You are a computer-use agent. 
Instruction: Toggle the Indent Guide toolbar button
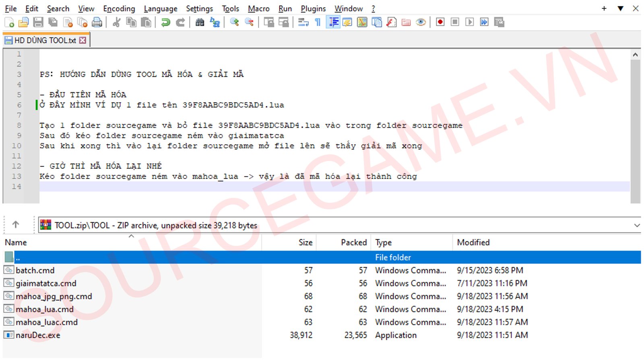[333, 22]
